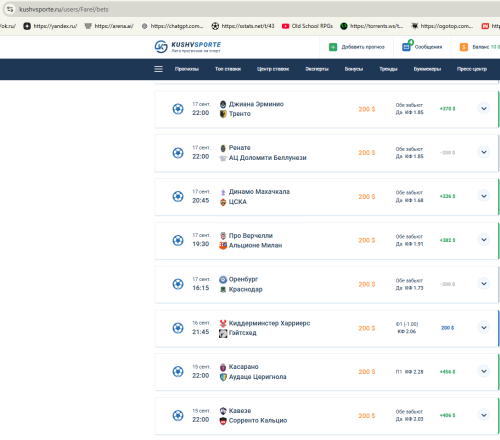Expand the Динамо Махачкала vs ЦСКА bet
500x440 pixels.
484,196
